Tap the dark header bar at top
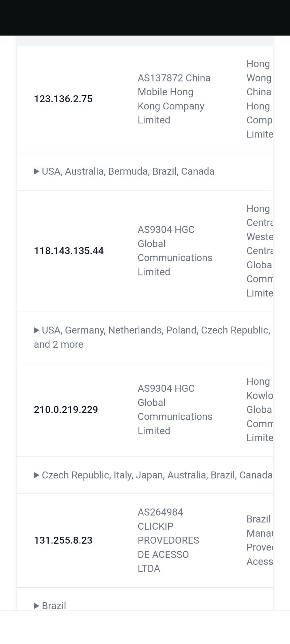Image resolution: width=290 pixels, height=644 pixels. coord(145,17)
